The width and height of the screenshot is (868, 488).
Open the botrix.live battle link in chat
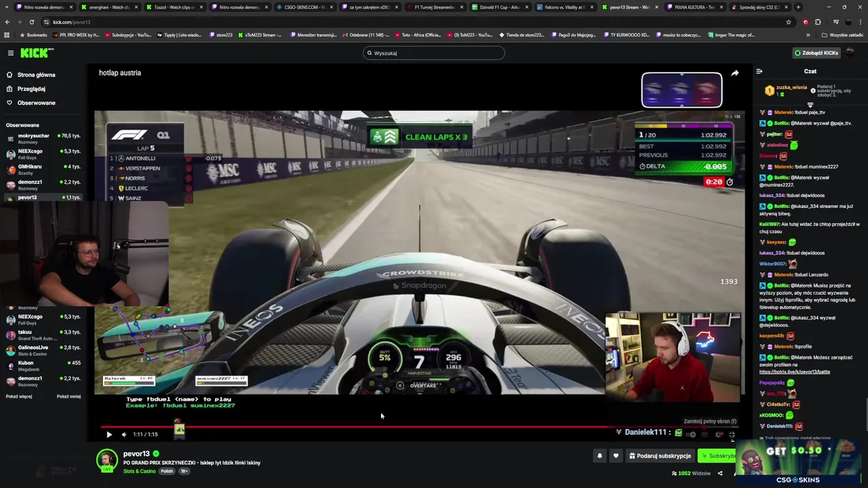[794, 372]
